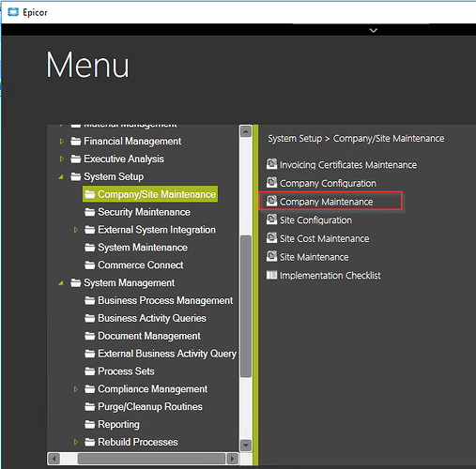Click the Site Configuration program icon
The width and height of the screenshot is (476, 469).
[x=271, y=219]
